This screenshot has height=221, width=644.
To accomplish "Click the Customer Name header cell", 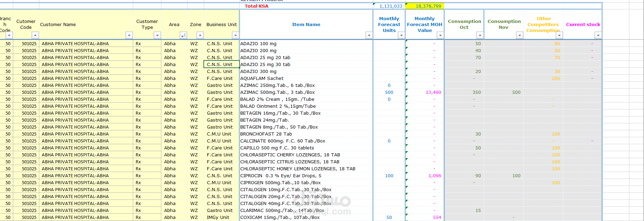I will 86,24.
